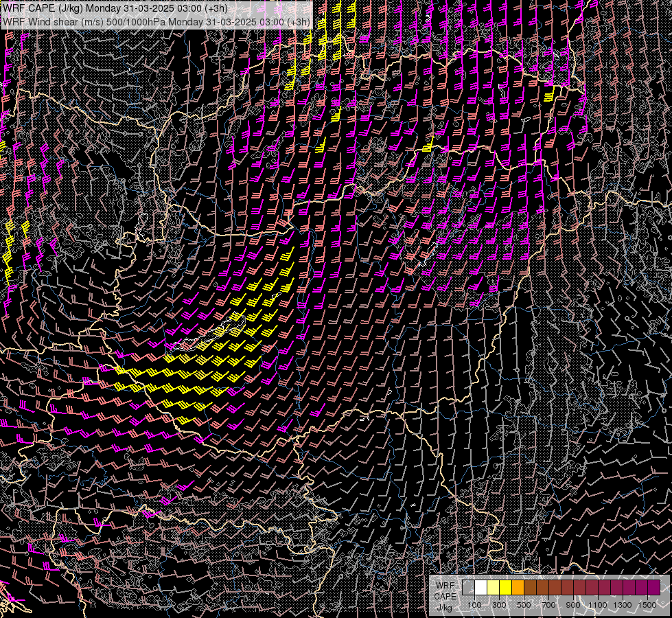Click the 1100 legend value label
The height and width of the screenshot is (618, 672).
pos(597,605)
